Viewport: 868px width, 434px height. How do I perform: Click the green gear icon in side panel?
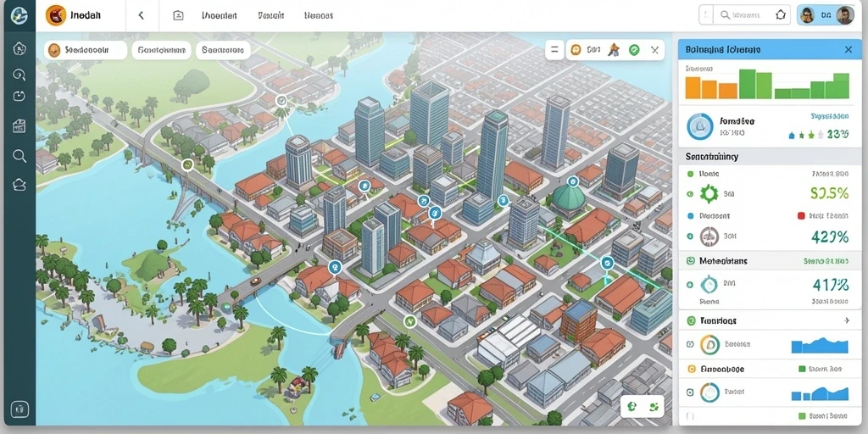(709, 194)
